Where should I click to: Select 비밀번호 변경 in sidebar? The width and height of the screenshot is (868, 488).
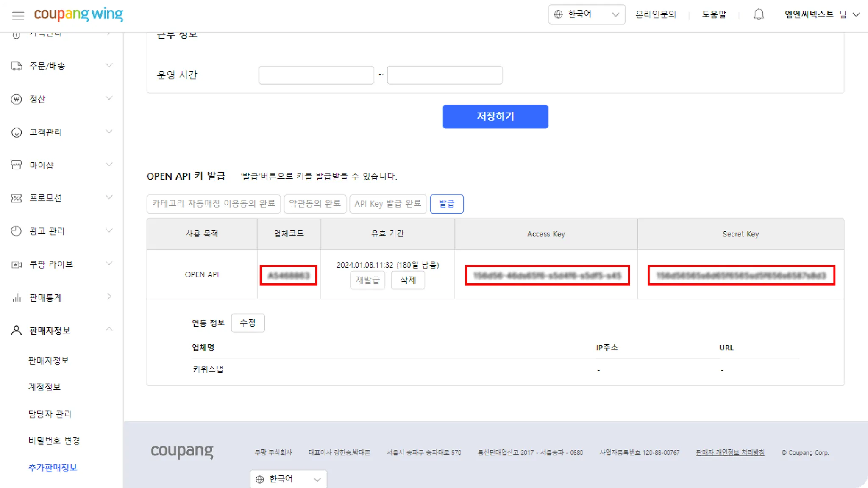tap(54, 441)
